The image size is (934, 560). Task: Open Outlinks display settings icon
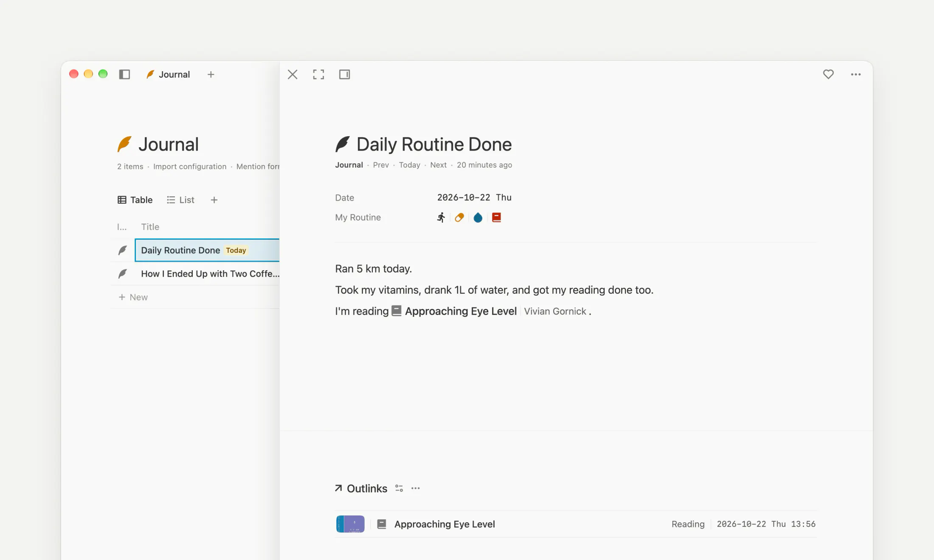[399, 488]
